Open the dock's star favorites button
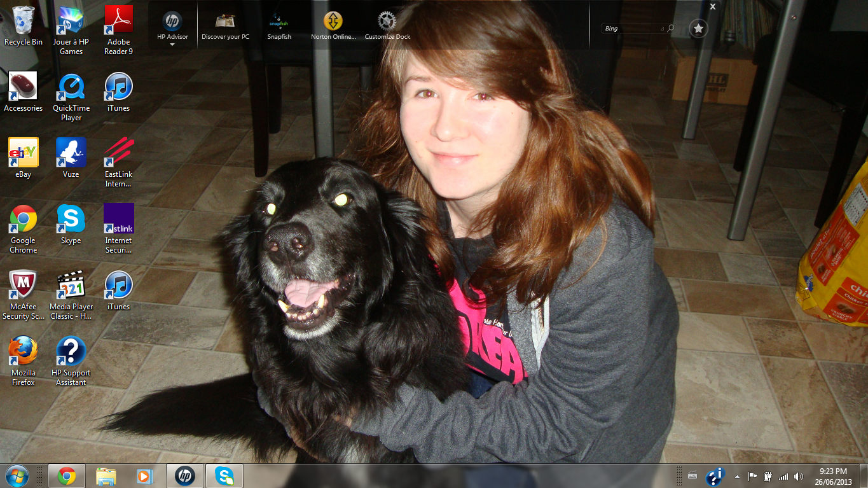This screenshot has width=868, height=488. point(698,29)
